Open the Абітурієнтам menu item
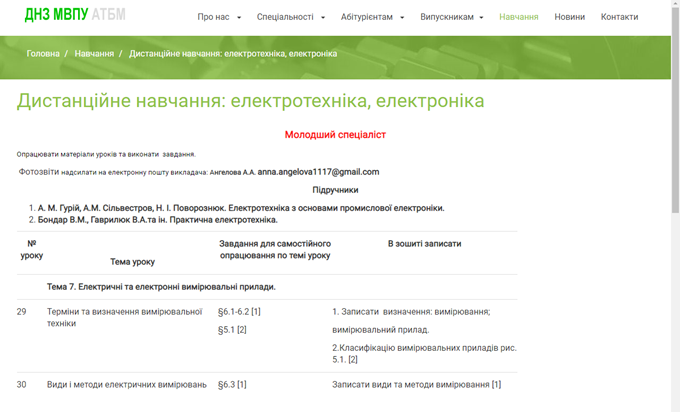This screenshot has height=413, width=681. [x=367, y=17]
